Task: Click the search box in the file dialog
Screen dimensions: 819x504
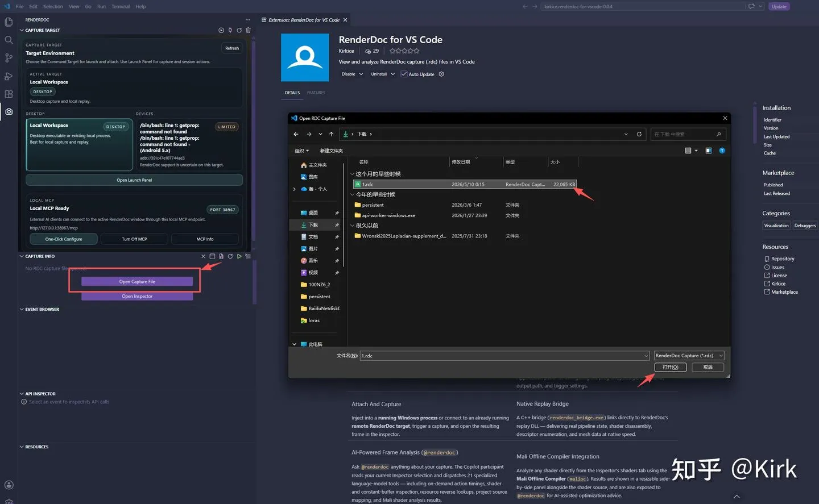Action: [688, 134]
